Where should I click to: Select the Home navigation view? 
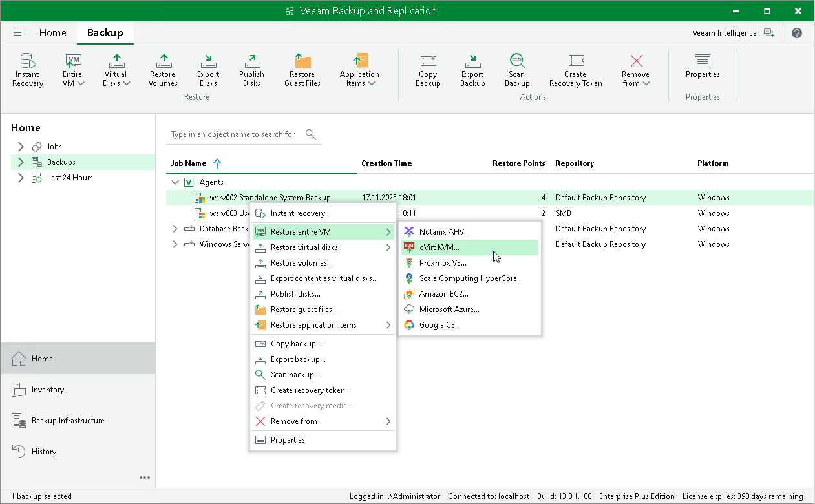(x=78, y=359)
